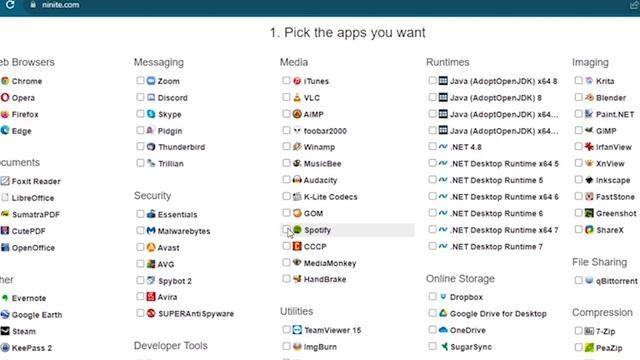Click the PeaZip label
This screenshot has width=640, height=360.
(x=609, y=348)
